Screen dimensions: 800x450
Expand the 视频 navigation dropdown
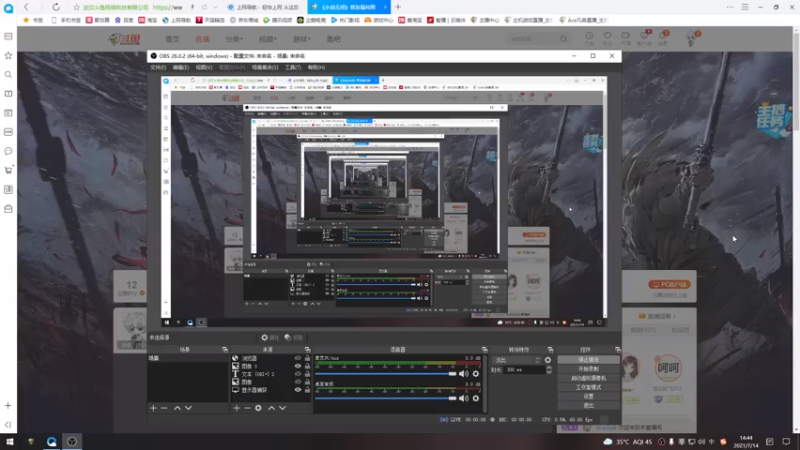pos(267,39)
